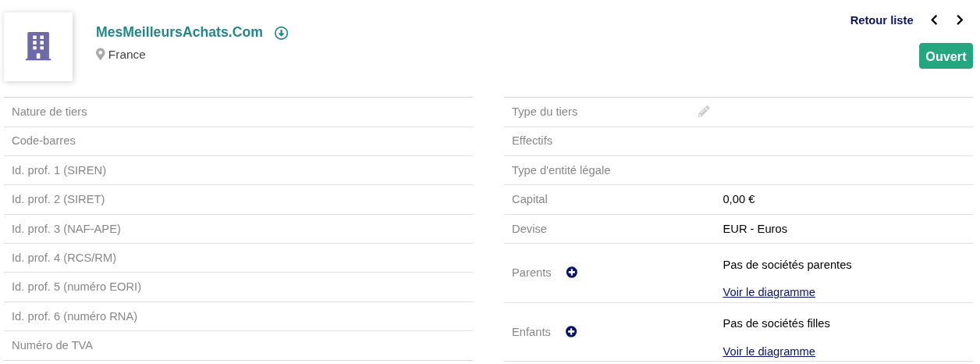Click the EUR - Euros currency value

coord(755,229)
